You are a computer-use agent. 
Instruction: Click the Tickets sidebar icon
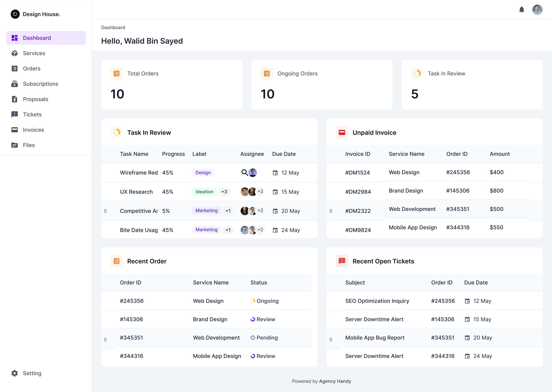point(15,114)
